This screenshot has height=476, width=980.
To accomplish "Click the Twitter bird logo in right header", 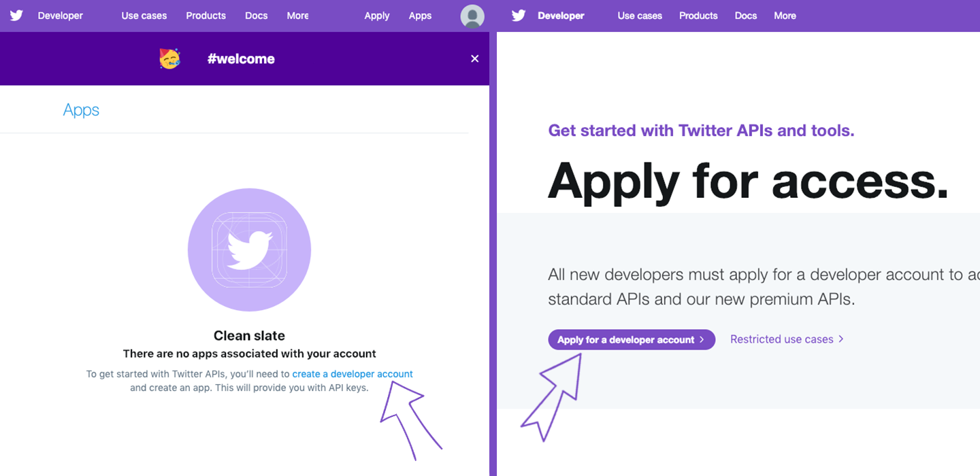I will [519, 16].
